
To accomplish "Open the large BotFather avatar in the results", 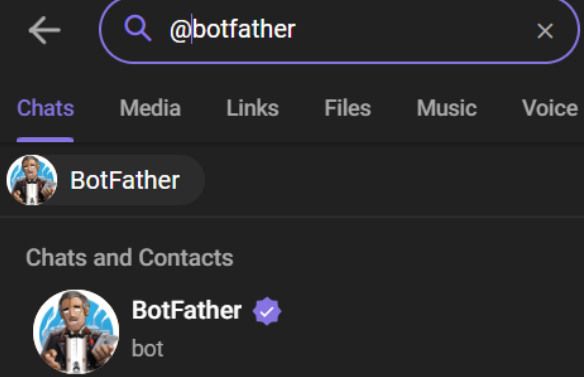I will tap(76, 332).
